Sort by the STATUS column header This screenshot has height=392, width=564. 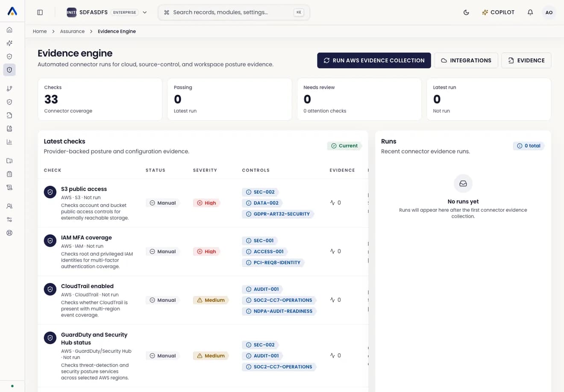point(156,170)
